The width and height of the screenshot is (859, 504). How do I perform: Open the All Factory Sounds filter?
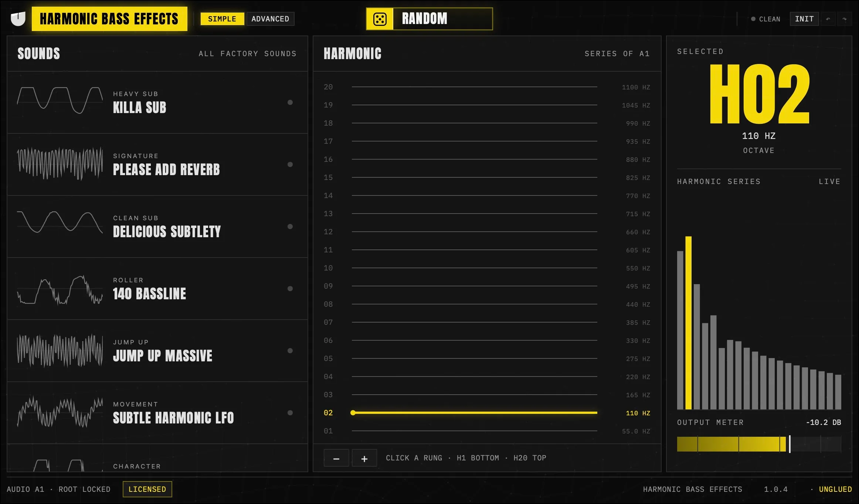coord(248,54)
